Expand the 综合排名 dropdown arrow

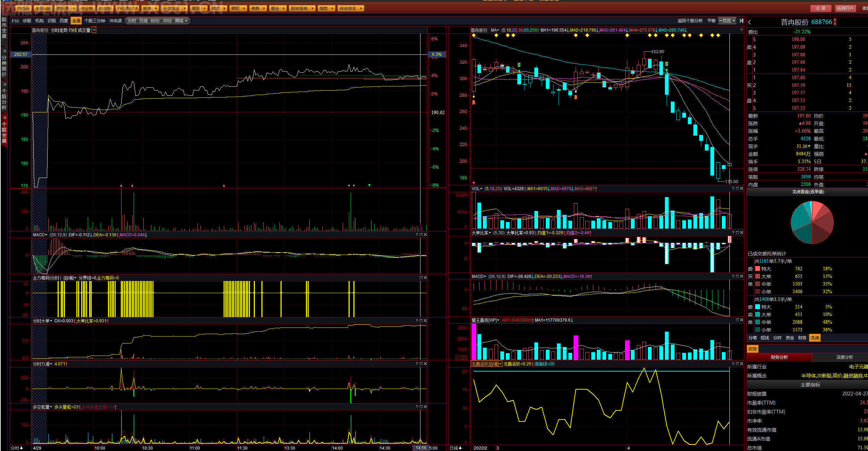pyautogui.click(x=361, y=8)
